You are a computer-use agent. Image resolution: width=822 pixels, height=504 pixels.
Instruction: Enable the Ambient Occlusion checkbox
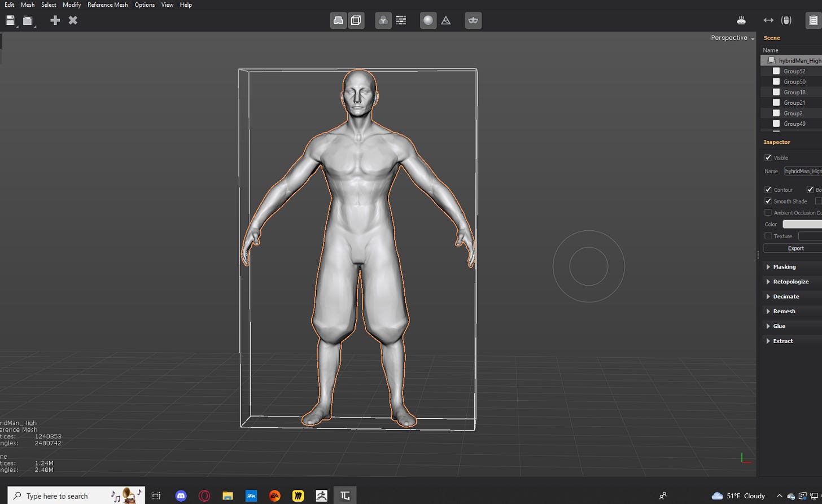pos(768,213)
